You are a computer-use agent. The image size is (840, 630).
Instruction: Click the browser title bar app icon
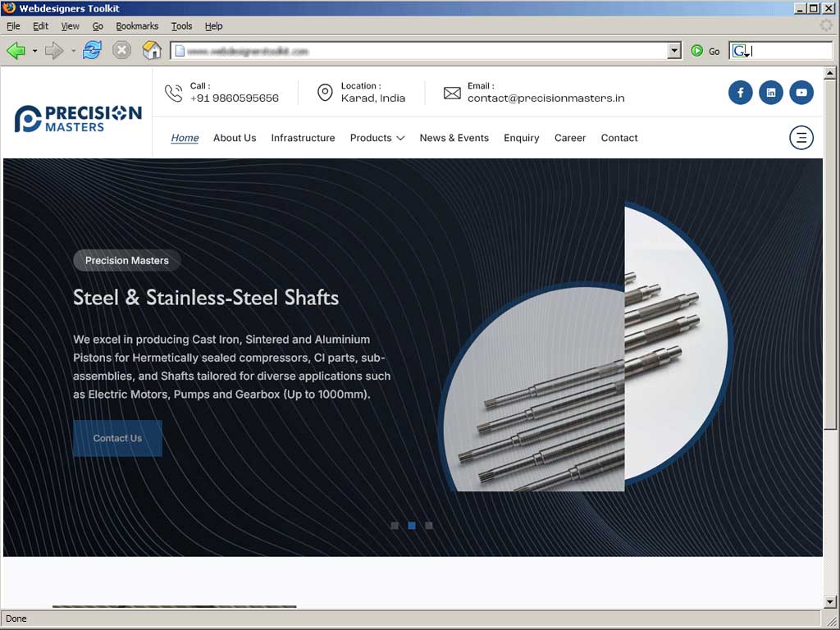tap(9, 8)
